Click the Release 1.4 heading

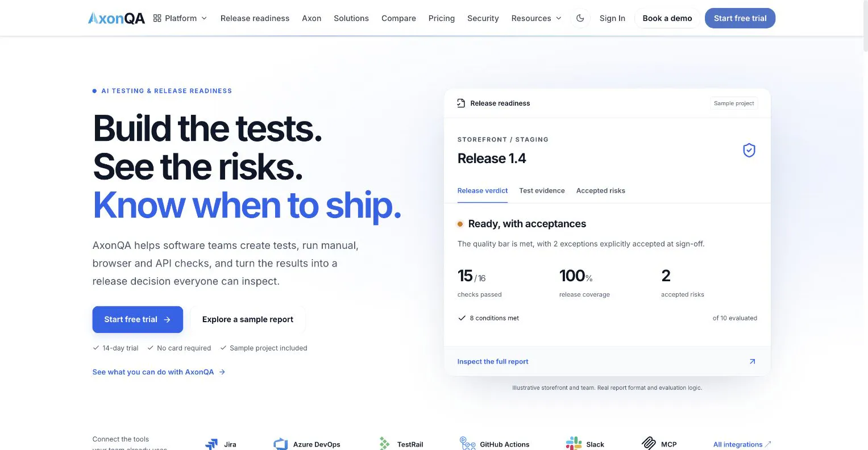(x=492, y=159)
